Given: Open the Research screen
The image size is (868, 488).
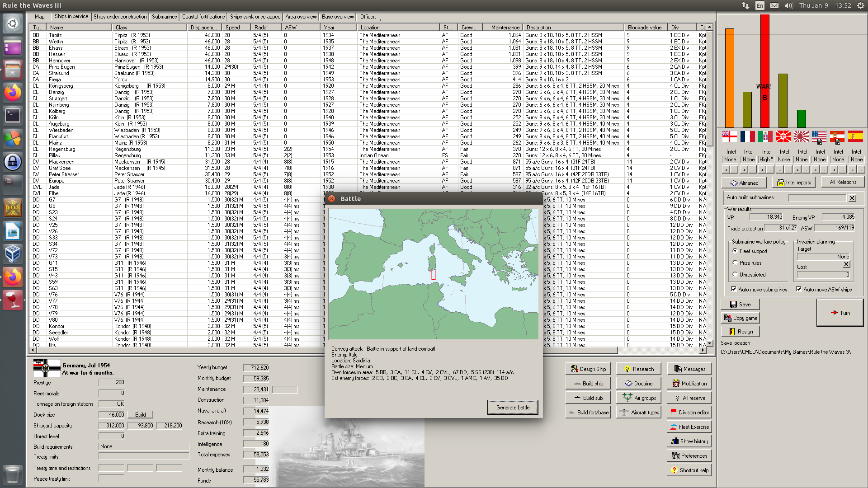Looking at the screenshot, I should pos(638,369).
